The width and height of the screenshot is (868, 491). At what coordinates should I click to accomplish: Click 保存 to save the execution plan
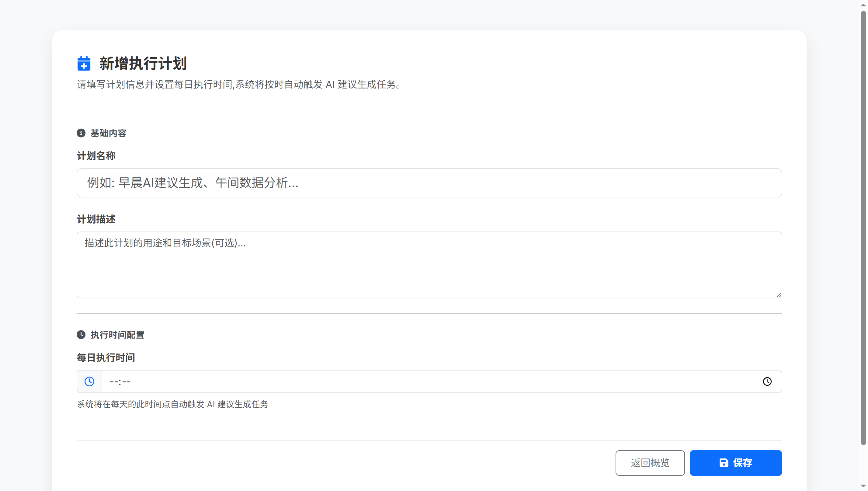pyautogui.click(x=736, y=463)
